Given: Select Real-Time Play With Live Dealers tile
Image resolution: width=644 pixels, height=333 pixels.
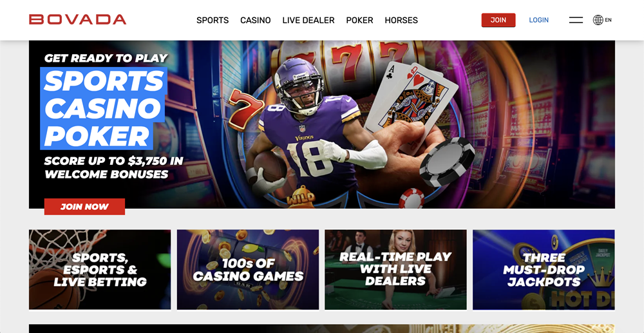Looking at the screenshot, I should pyautogui.click(x=395, y=269).
